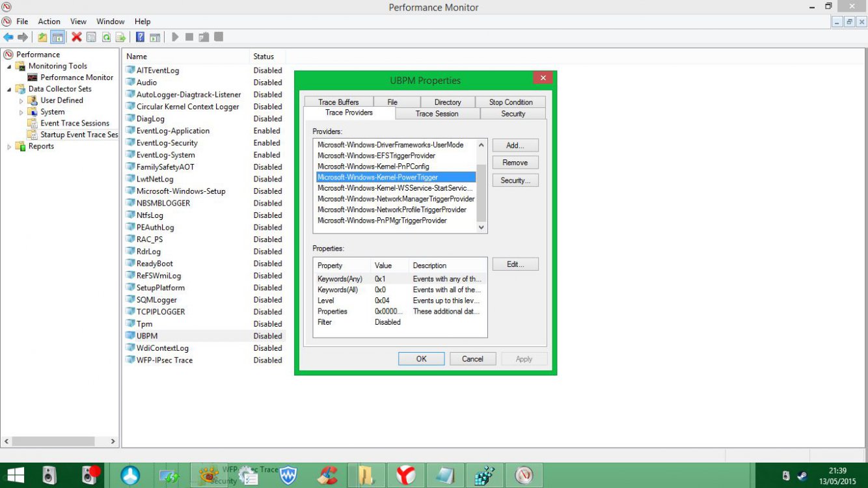
Task: Collapse the Data Collector Sets node
Action: pyautogui.click(x=9, y=89)
